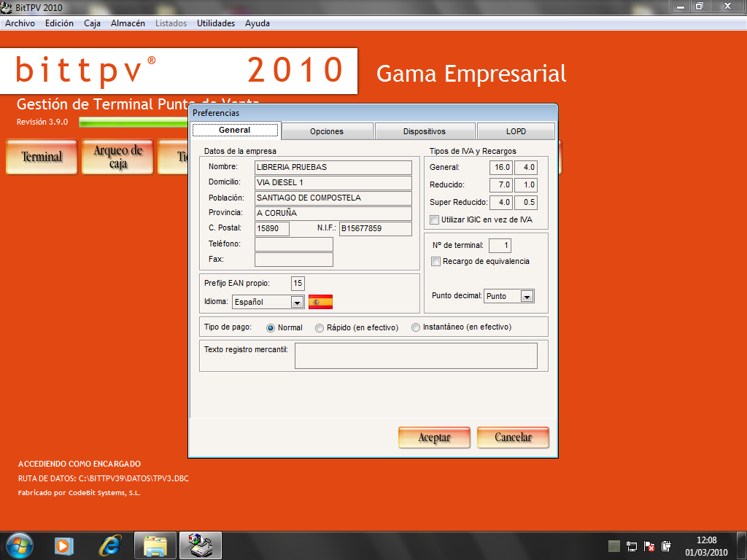Image resolution: width=747 pixels, height=560 pixels.
Task: Click the Arqueo de caja button
Action: 117,157
